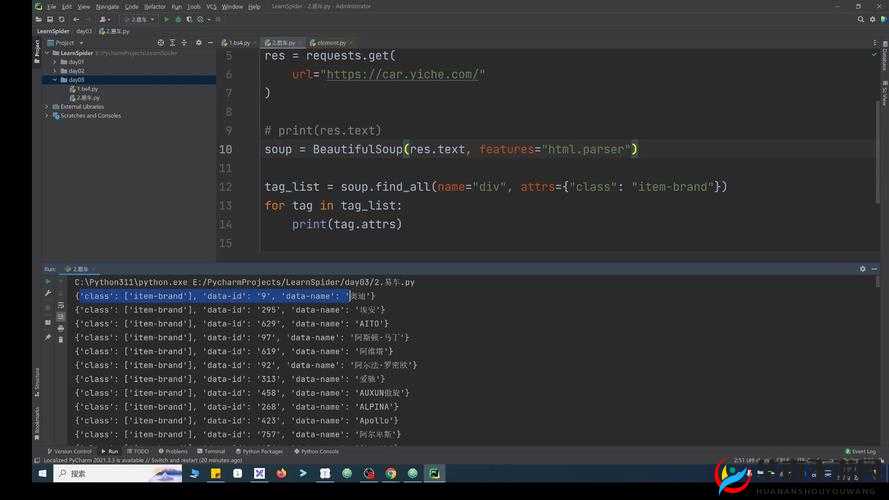Clear console output with trash icon

(x=61, y=340)
